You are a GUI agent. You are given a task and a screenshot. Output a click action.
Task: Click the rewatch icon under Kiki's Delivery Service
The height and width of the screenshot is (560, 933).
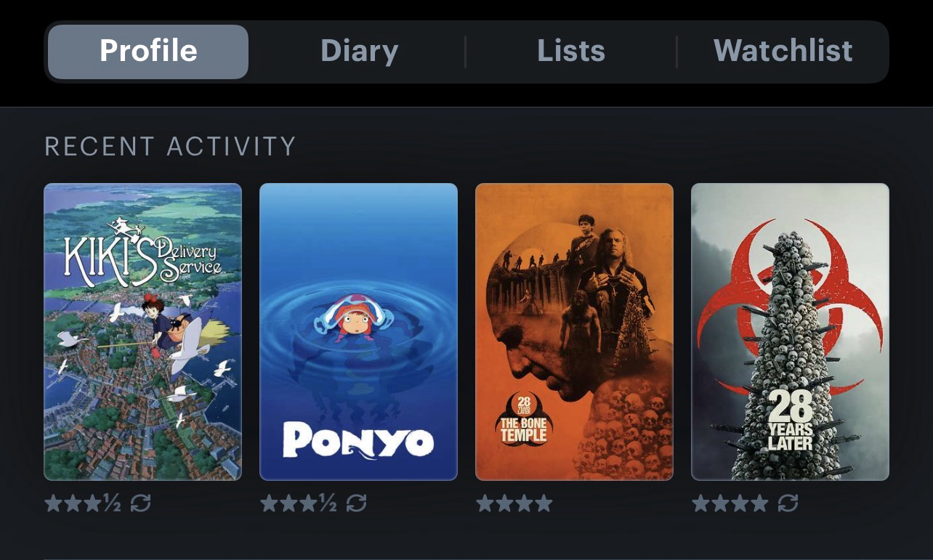(141, 503)
